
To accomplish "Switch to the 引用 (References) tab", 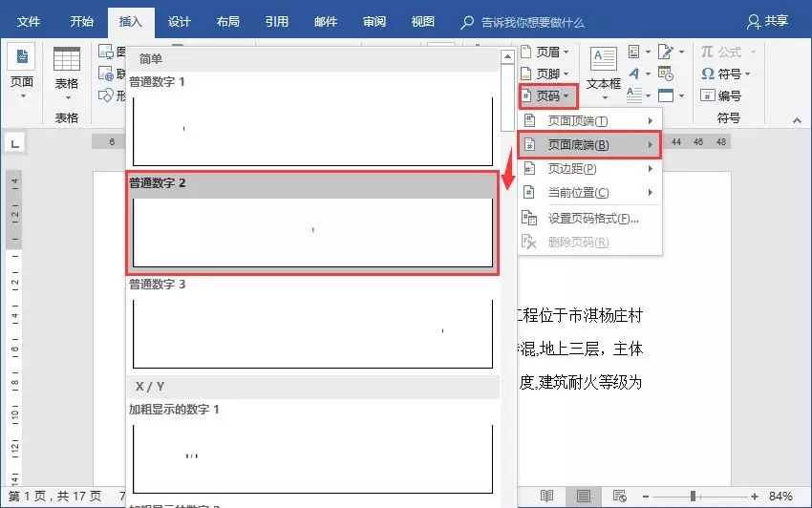I will (276, 22).
